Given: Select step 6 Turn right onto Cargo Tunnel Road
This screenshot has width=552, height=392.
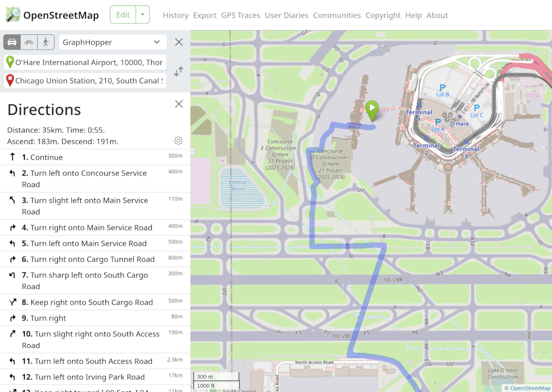Looking at the screenshot, I should pyautogui.click(x=95, y=259).
